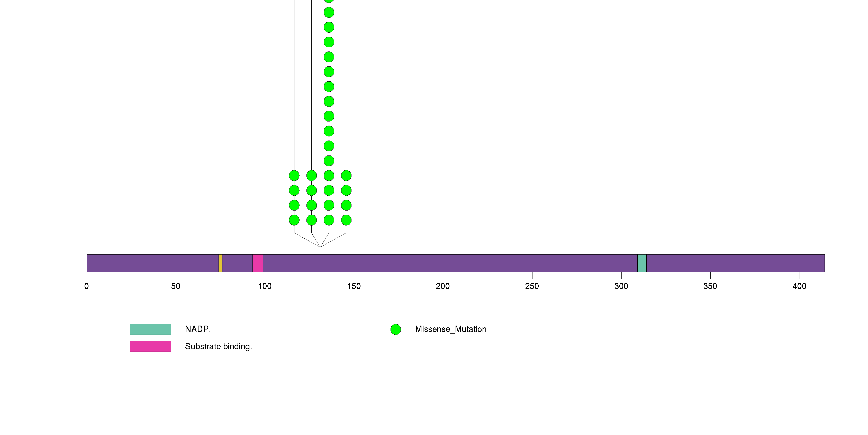Click the bottom circle of leftmost lollipop stack

point(294,220)
